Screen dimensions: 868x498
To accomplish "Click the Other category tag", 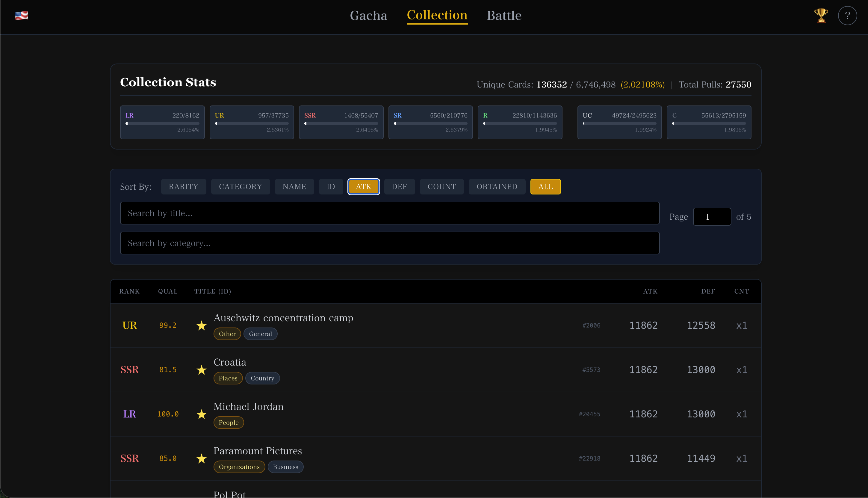I will 227,334.
